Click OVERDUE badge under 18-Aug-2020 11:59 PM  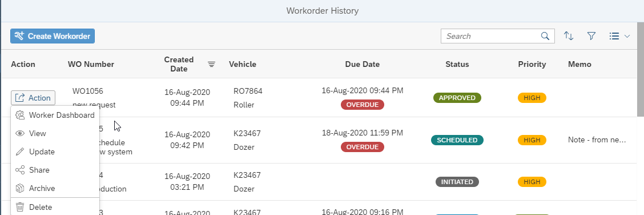(x=362, y=147)
